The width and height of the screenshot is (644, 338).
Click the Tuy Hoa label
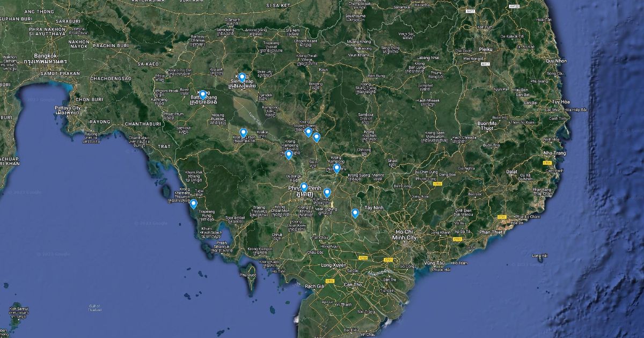[x=561, y=101]
